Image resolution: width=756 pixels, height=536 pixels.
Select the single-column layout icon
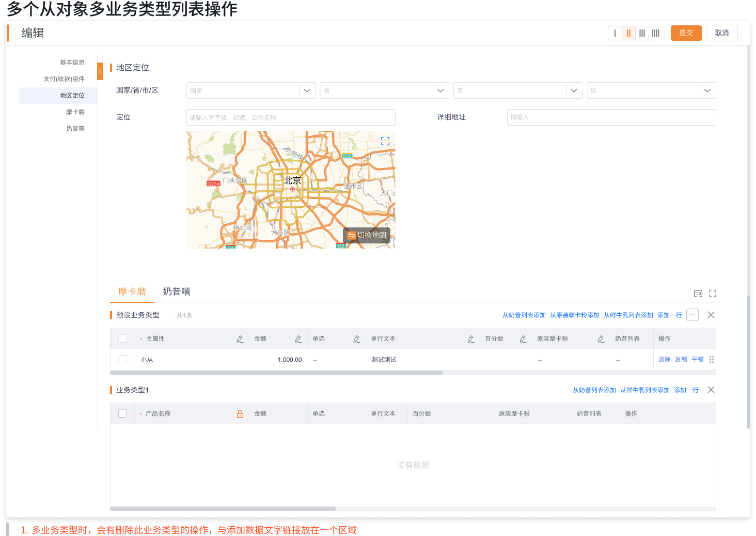click(615, 33)
